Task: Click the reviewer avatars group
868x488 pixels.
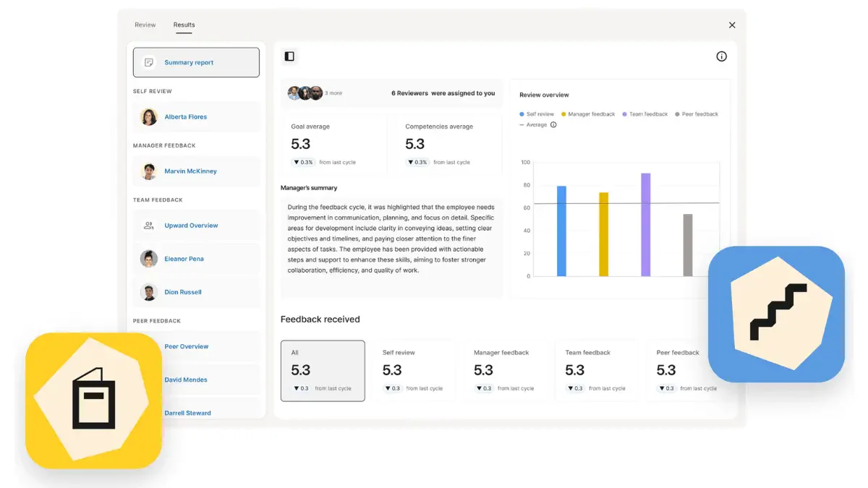Action: click(x=305, y=93)
